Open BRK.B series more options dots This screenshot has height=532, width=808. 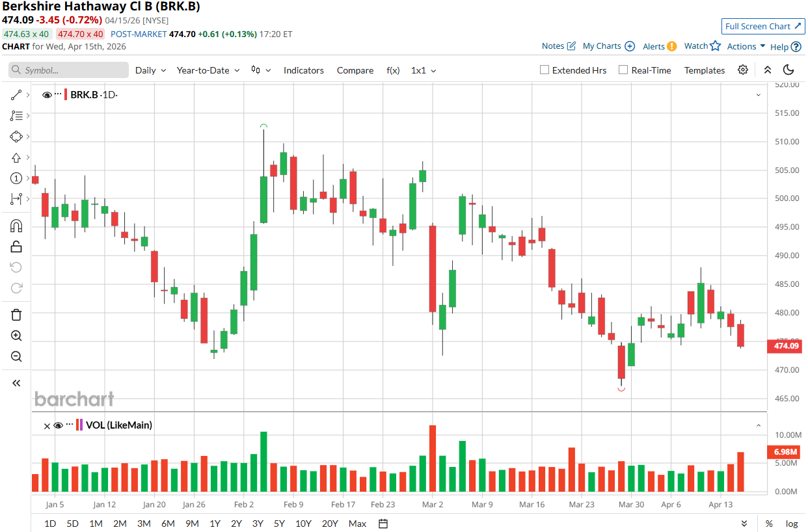[x=58, y=95]
